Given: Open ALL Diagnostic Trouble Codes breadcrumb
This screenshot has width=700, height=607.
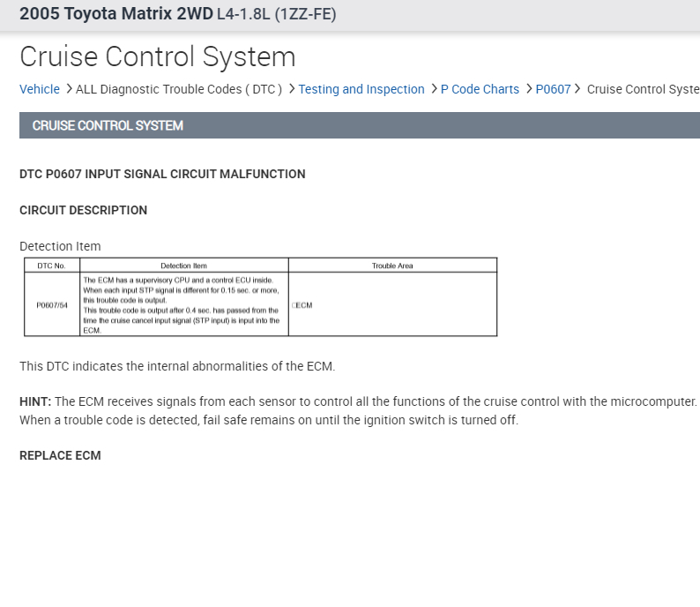Looking at the screenshot, I should coord(179,89).
